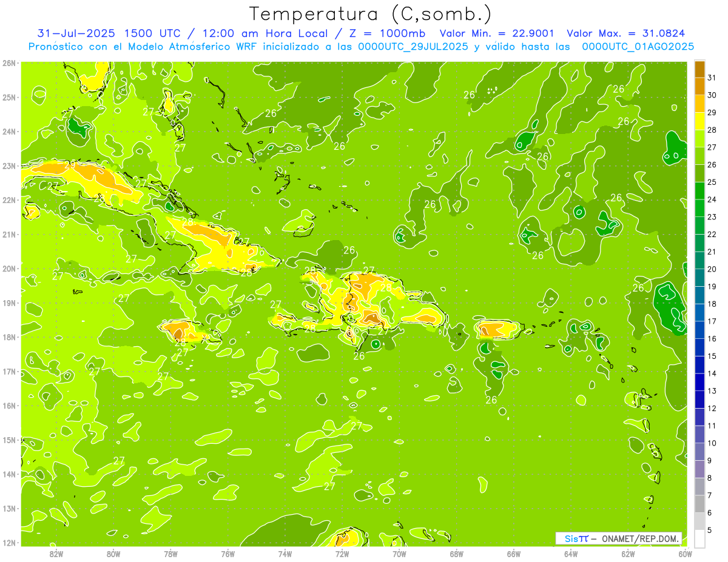
Task: Click the color bar label '15'
Action: click(712, 356)
